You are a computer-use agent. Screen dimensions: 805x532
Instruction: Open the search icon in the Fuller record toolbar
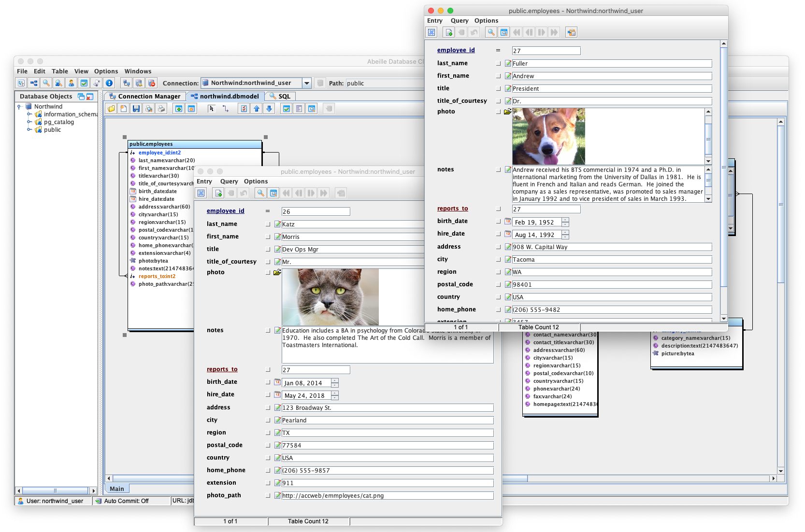pos(491,32)
